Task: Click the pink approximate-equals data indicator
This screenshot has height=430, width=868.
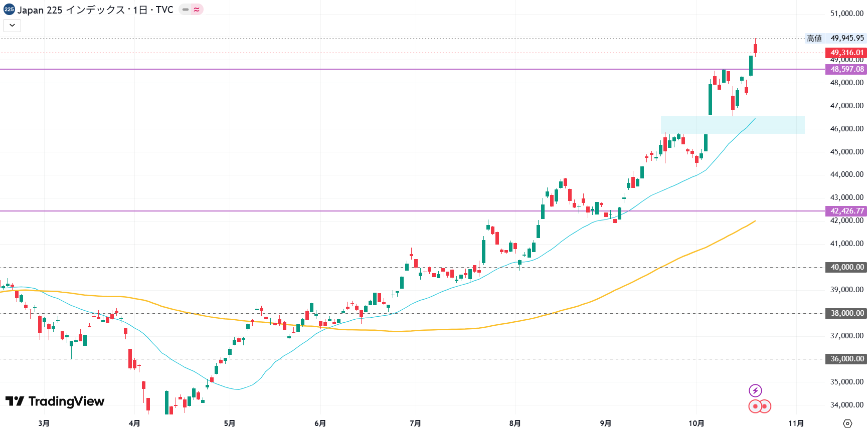Action: pyautogui.click(x=197, y=10)
